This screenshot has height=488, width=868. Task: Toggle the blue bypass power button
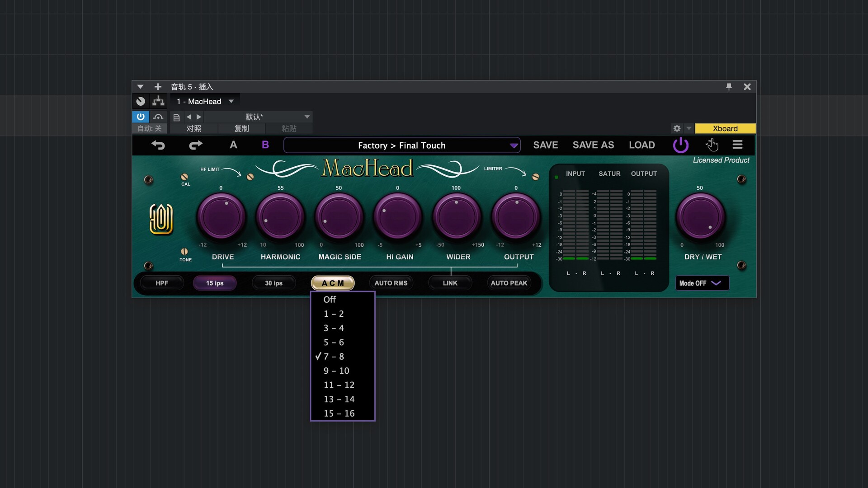[x=141, y=117]
